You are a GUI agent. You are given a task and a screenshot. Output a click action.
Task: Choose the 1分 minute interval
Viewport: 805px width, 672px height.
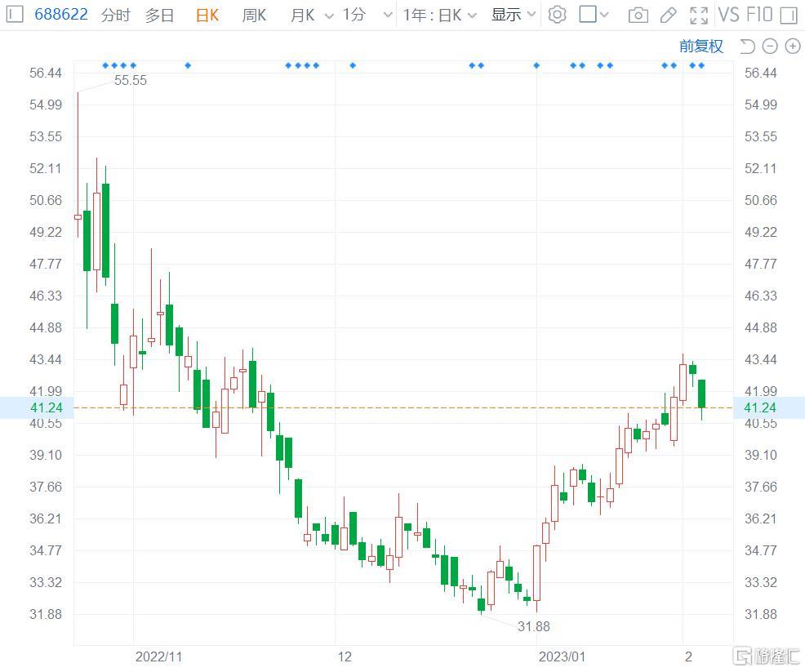click(354, 15)
